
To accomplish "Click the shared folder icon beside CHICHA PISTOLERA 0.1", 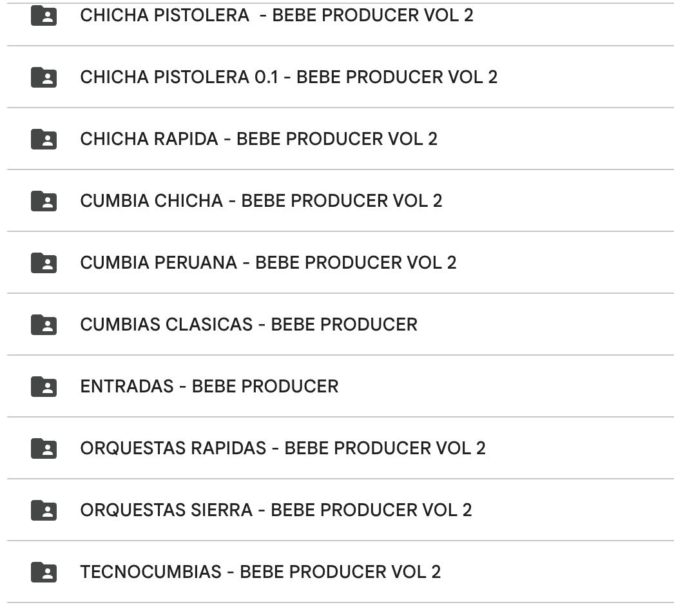I will click(x=43, y=77).
